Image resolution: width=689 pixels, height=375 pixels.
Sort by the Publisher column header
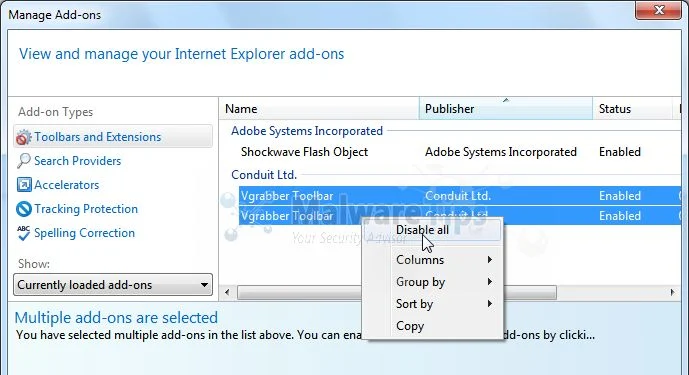pos(506,109)
